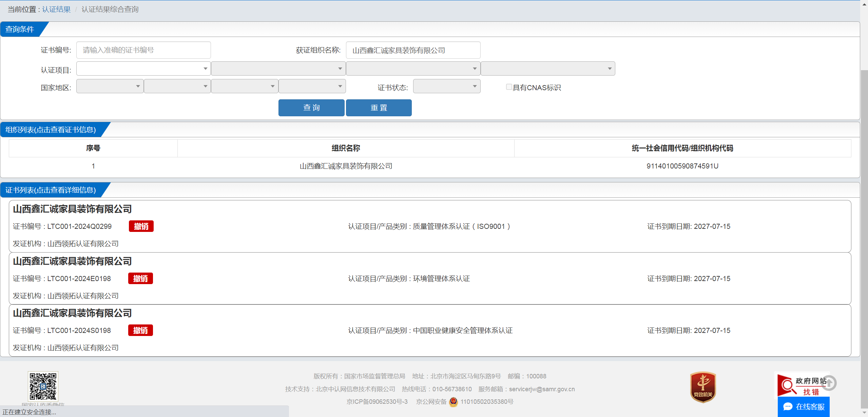Viewport: 868px width, 417px height.
Task: Open the 证书状态 dropdown
Action: [446, 86]
